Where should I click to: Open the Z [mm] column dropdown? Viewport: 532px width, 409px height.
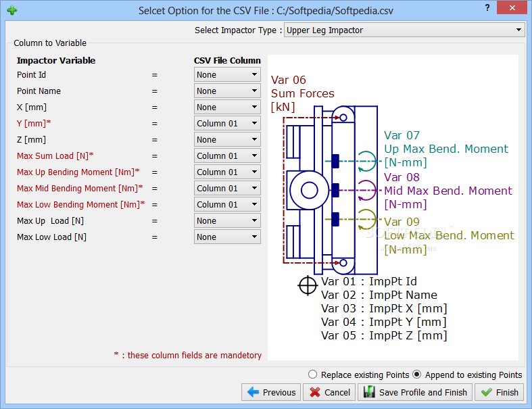(227, 139)
